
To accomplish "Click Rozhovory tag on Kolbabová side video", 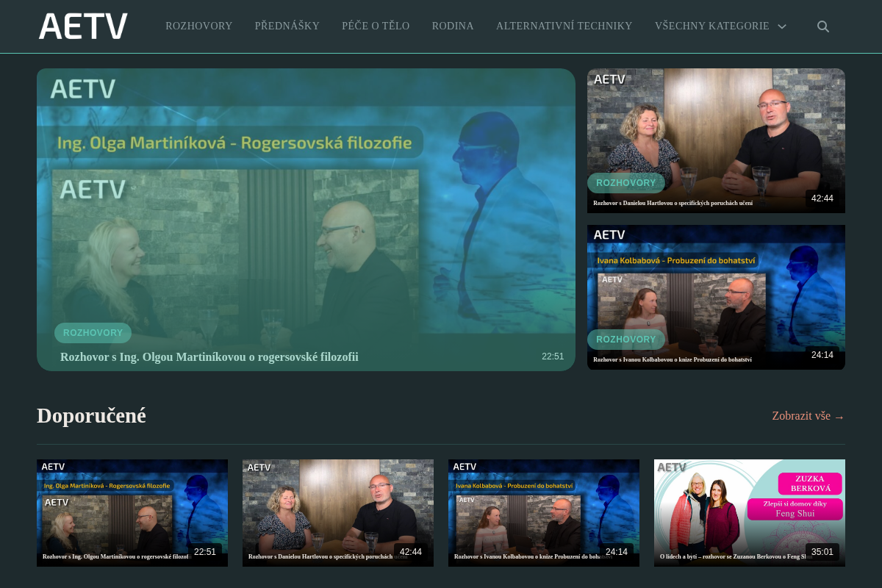I will (x=625, y=340).
